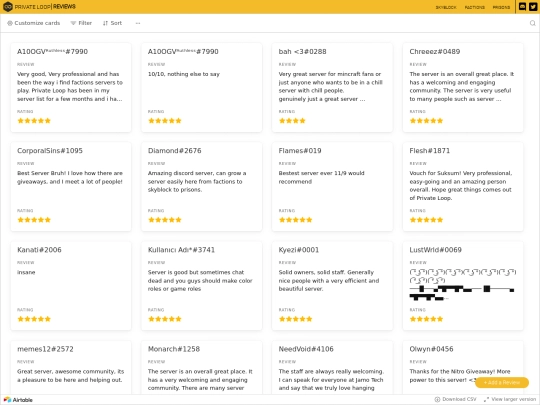540x405 pixels.
Task: Click the Add a Review button
Action: 502,382
